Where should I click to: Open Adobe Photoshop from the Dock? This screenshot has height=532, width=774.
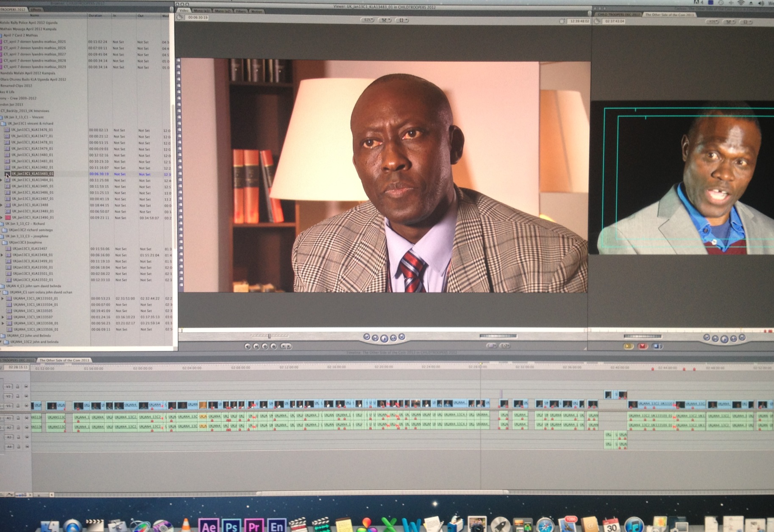click(x=231, y=526)
